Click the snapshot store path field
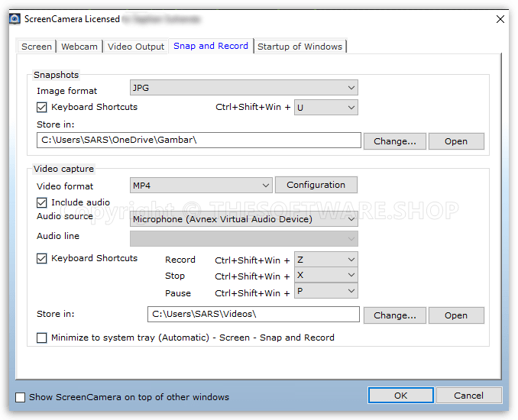Screen dimensions: 518x420 click(x=199, y=140)
